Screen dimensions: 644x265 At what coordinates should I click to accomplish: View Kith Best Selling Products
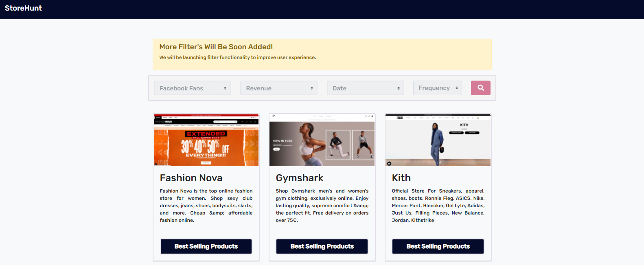(438, 246)
